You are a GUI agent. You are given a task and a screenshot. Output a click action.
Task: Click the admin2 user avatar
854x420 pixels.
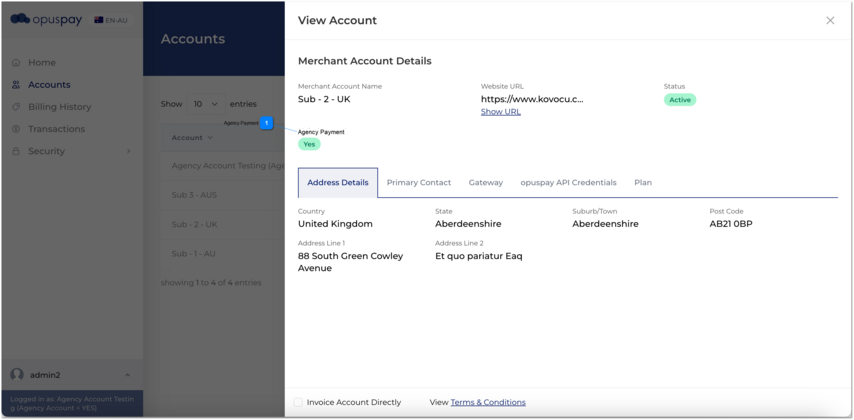pos(17,375)
